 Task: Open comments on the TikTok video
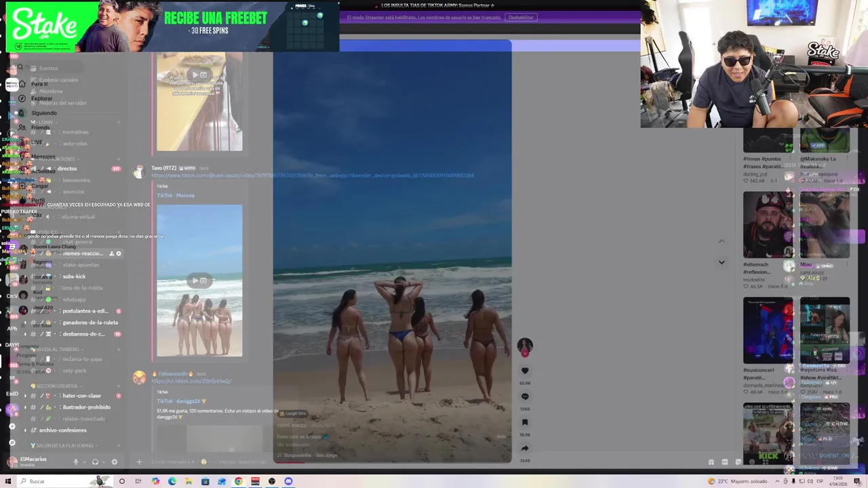(525, 396)
